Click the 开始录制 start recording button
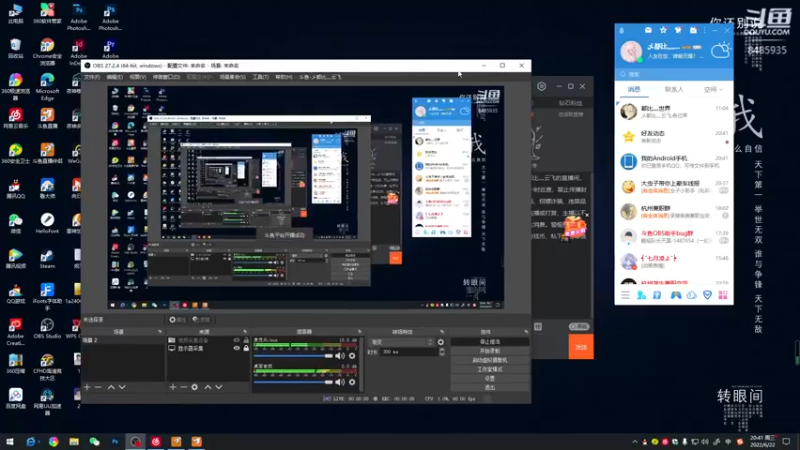 point(490,351)
